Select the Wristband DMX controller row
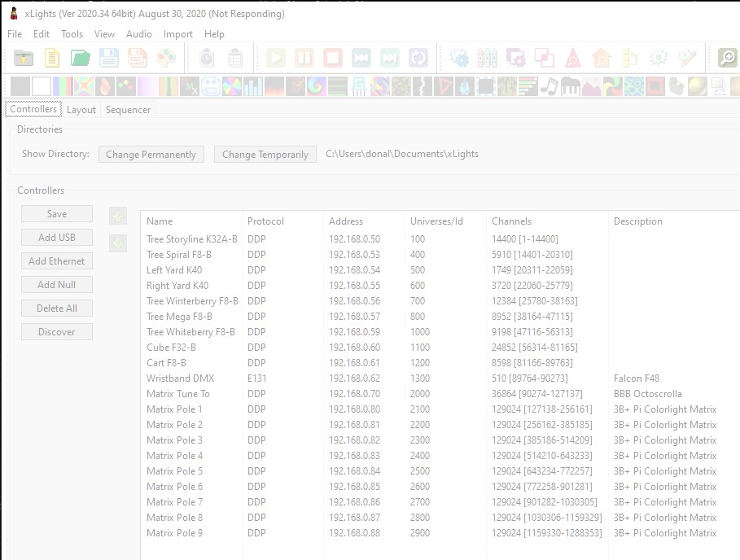This screenshot has width=740, height=560. [440, 378]
